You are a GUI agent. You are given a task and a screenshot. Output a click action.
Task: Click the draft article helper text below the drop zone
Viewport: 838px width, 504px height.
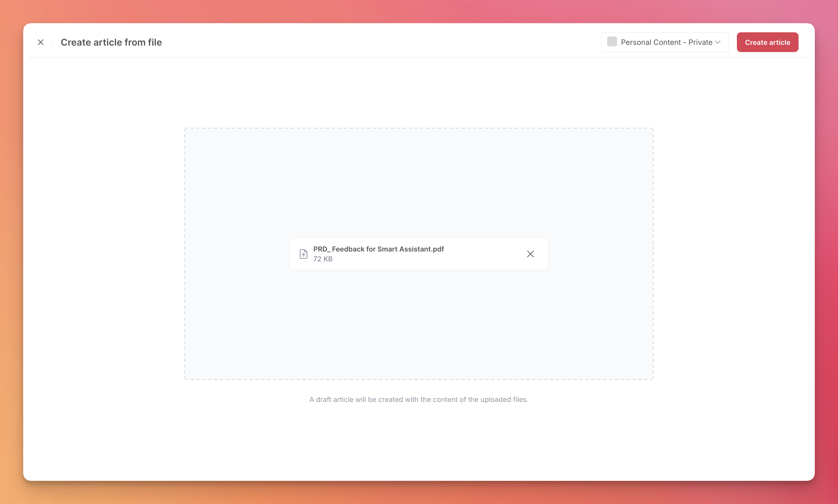[x=419, y=399]
